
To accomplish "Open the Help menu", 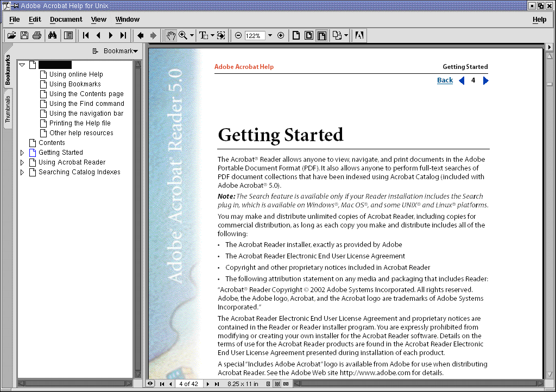I will (x=539, y=20).
